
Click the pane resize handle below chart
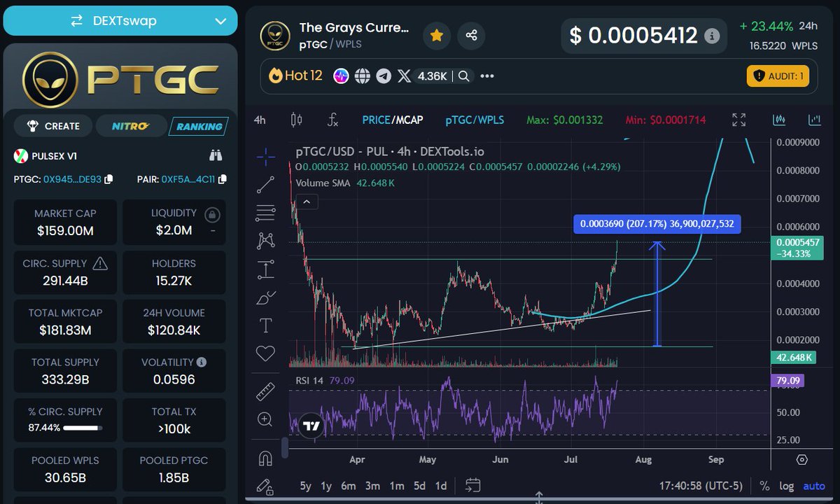click(x=540, y=498)
